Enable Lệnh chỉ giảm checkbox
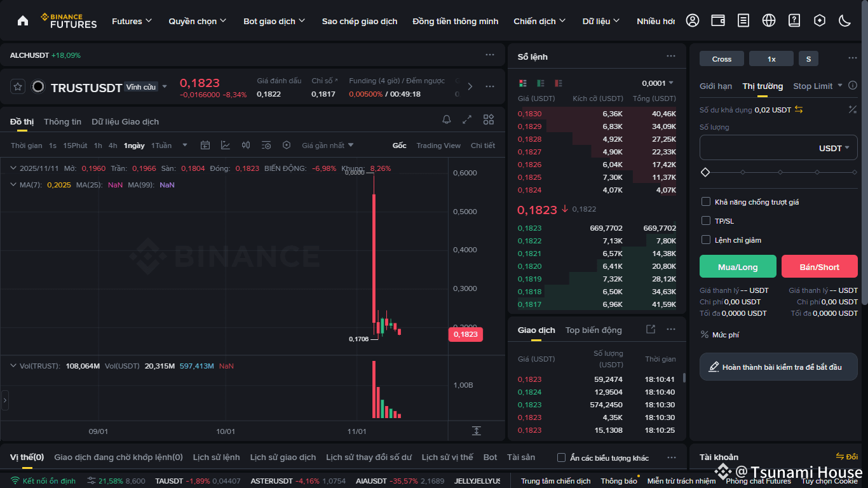This screenshot has height=488, width=868. point(705,240)
